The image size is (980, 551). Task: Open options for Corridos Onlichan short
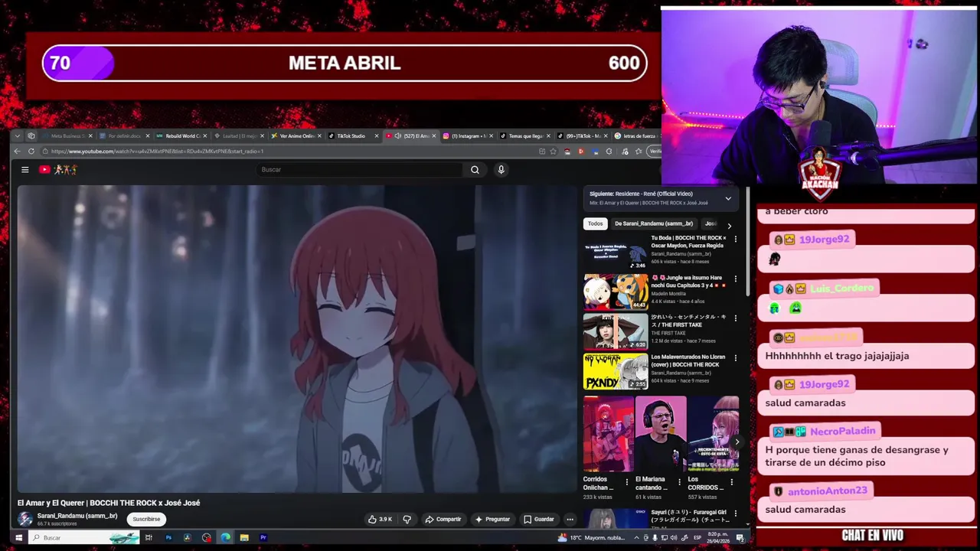tap(626, 482)
